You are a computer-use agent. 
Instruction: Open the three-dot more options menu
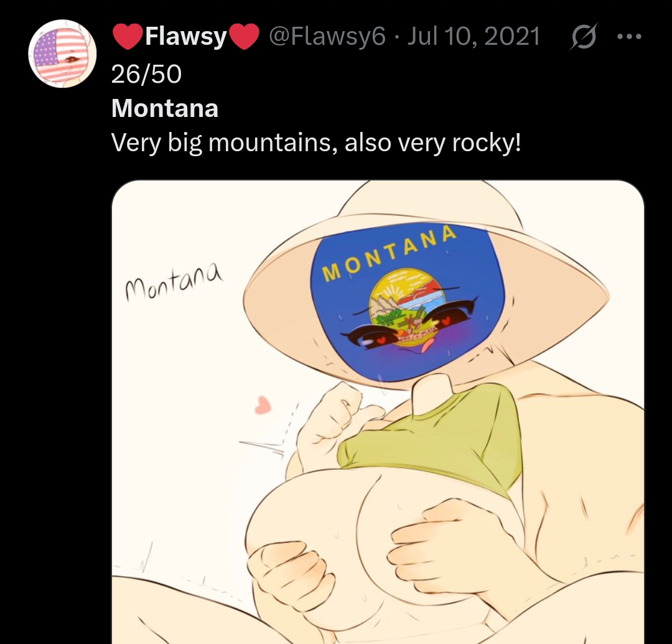(628, 37)
